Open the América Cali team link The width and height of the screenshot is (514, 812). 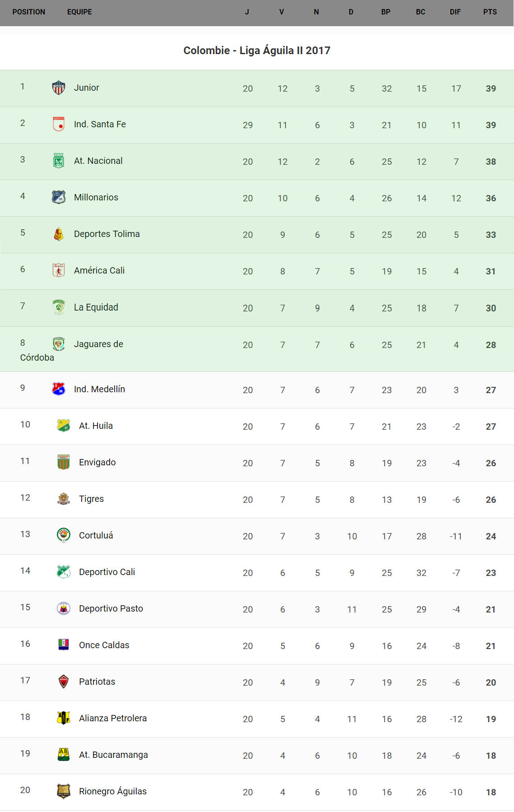pos(99,270)
